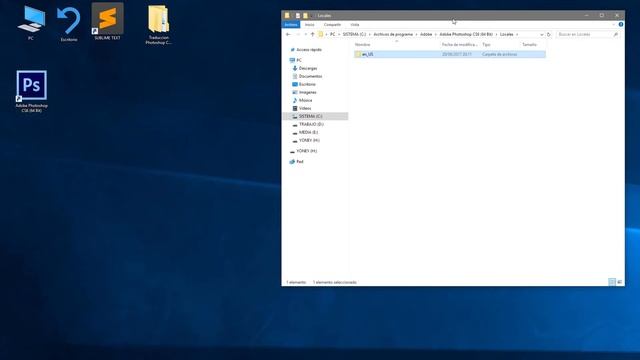The width and height of the screenshot is (640, 360).
Task: Select TRABAJO (D:) drive in navigation pane
Action: pos(311,124)
